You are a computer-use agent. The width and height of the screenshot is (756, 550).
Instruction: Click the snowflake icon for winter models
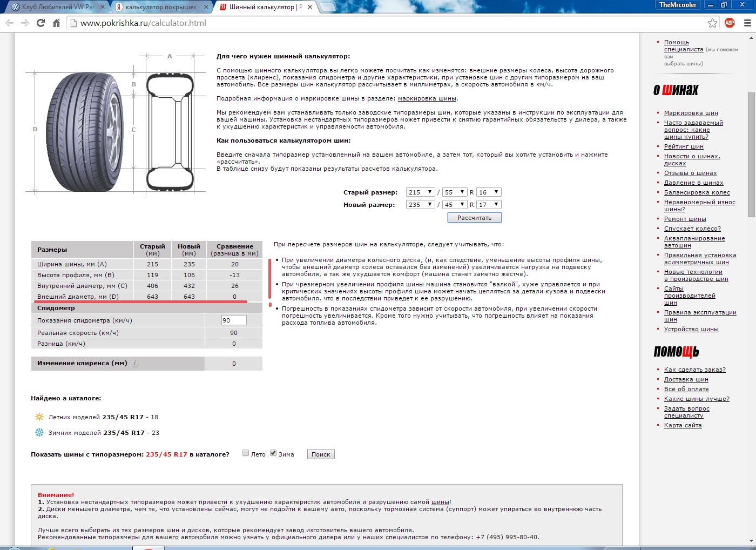point(39,432)
